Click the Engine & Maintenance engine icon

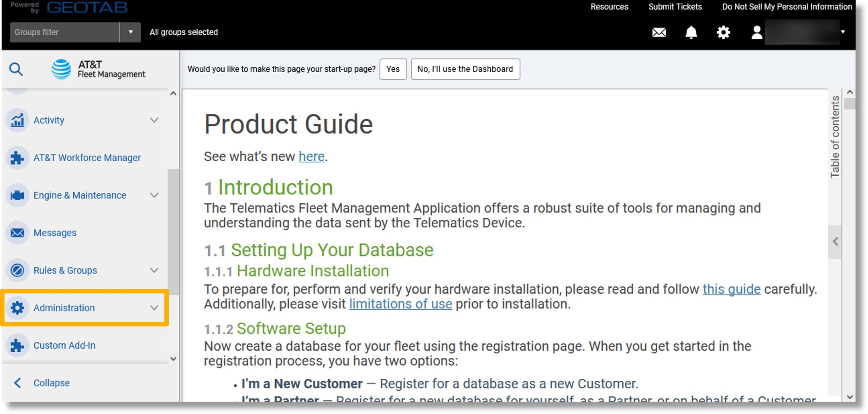pyautogui.click(x=17, y=195)
